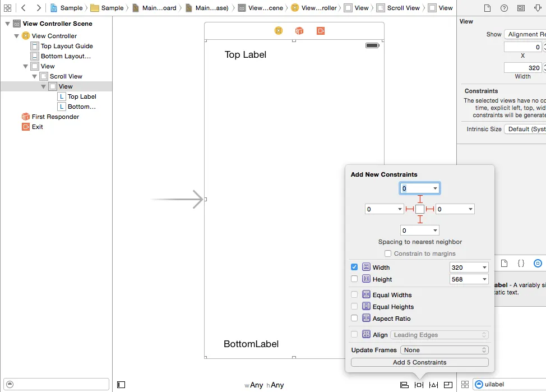Open the Height value dropdown
This screenshot has height=392, width=546.
(x=484, y=279)
